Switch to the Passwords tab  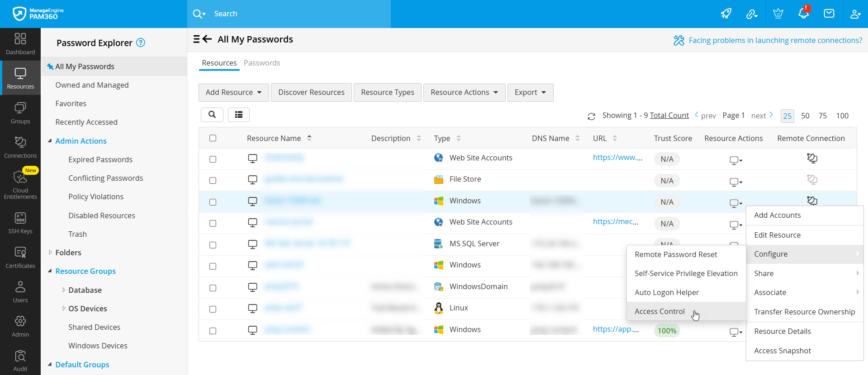[x=262, y=63]
